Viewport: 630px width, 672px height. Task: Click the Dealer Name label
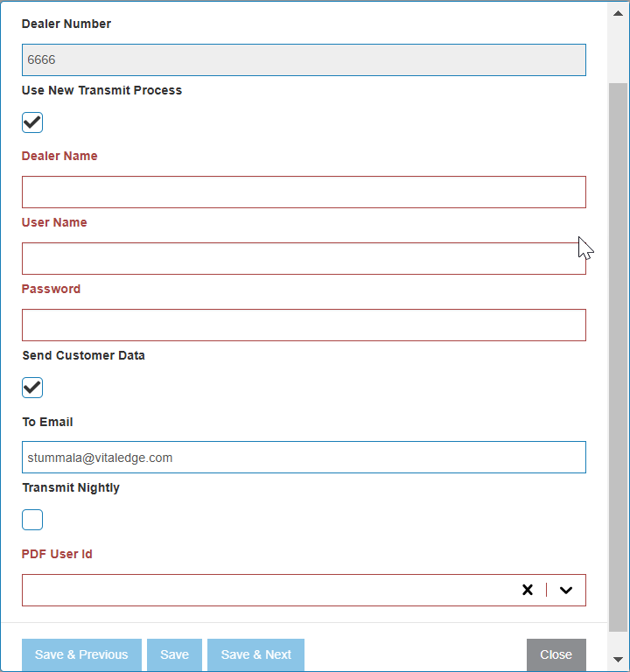click(x=59, y=156)
